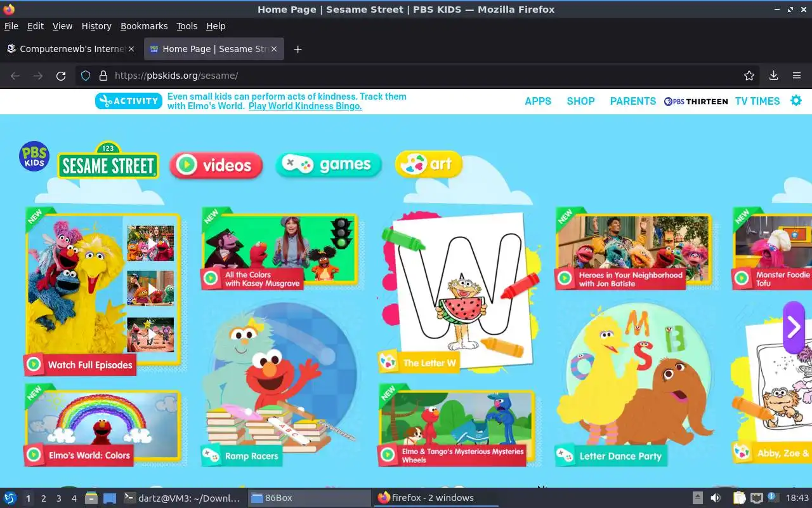812x508 pixels.
Task: Switch to workspace 2 in taskbar
Action: [43, 498]
